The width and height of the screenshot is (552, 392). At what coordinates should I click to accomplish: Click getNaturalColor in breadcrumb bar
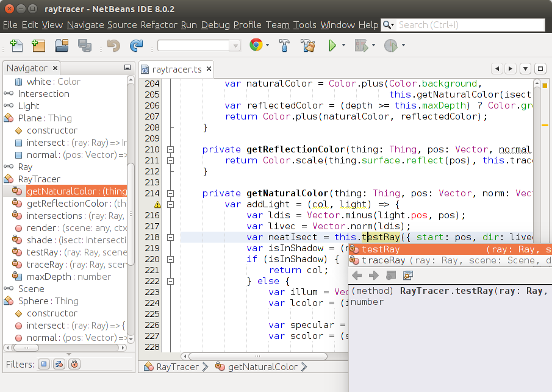coord(263,366)
